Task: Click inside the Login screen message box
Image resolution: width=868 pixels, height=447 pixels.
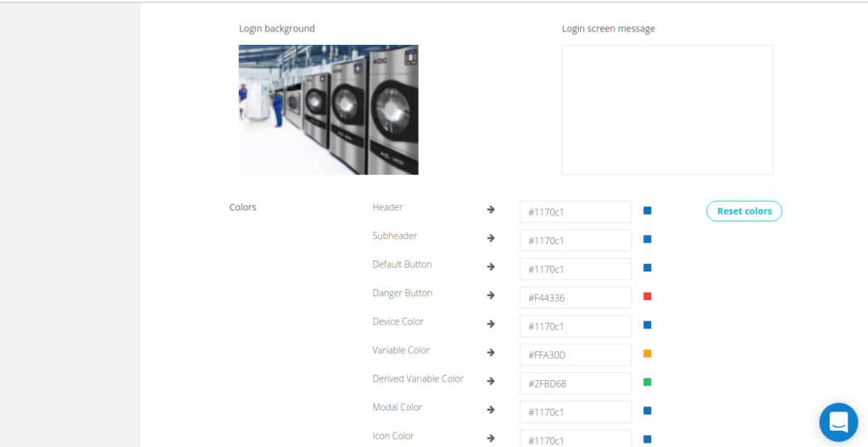Action: coord(667,109)
